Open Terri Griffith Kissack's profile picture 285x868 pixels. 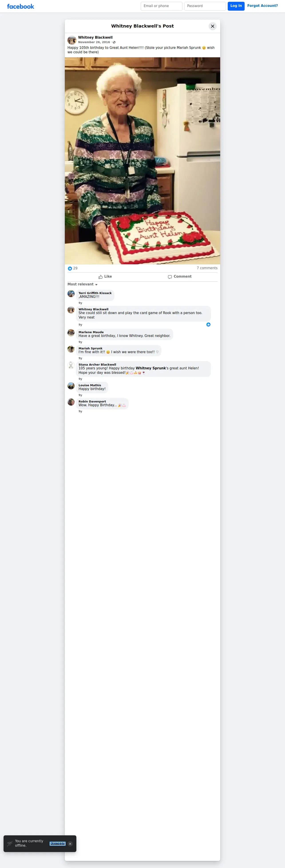point(71,293)
